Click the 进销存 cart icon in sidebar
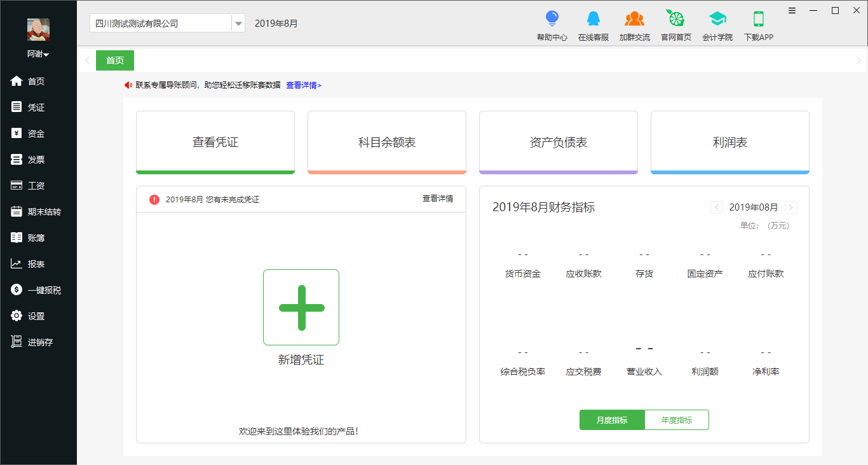Image resolution: width=868 pixels, height=465 pixels. point(17,342)
